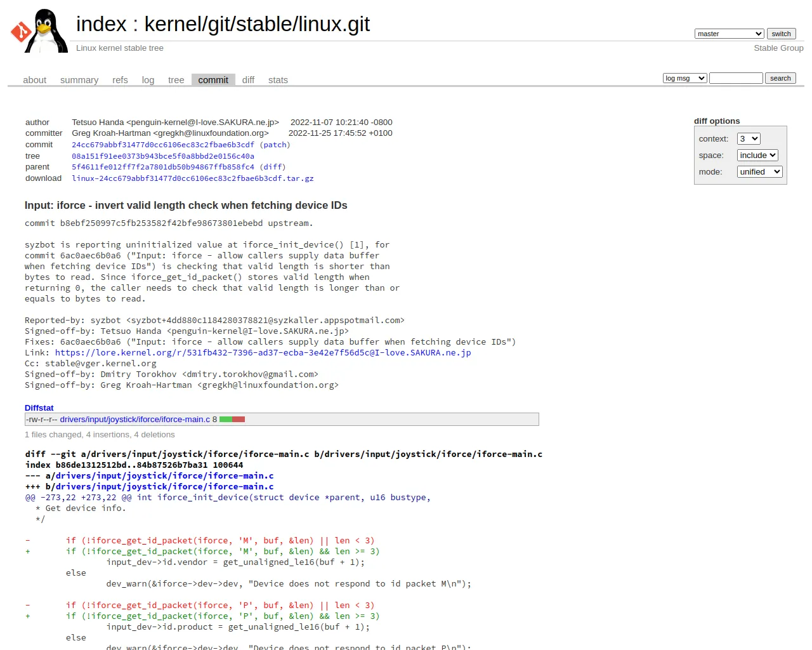Click the 'Fixes: 6ac0aec6b0a6' line

(270, 342)
